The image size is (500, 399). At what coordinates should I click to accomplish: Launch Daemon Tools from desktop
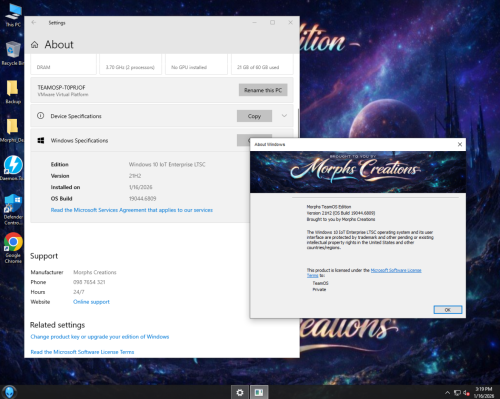(x=13, y=168)
